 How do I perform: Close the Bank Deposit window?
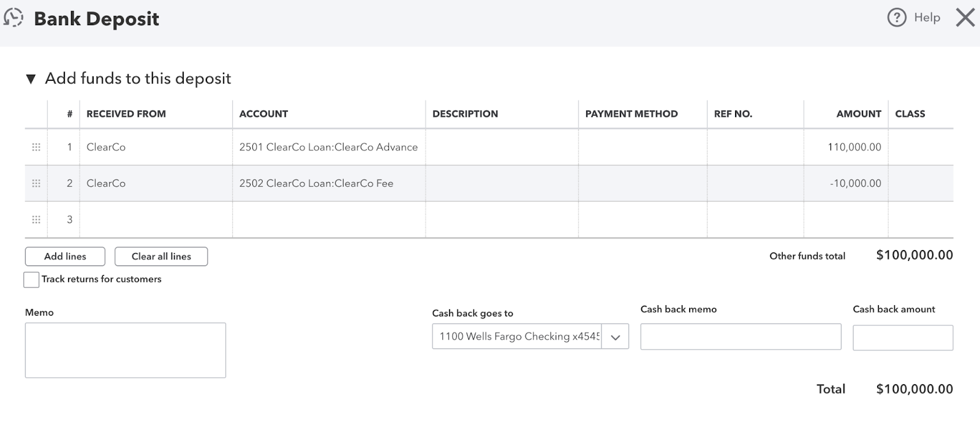point(965,18)
